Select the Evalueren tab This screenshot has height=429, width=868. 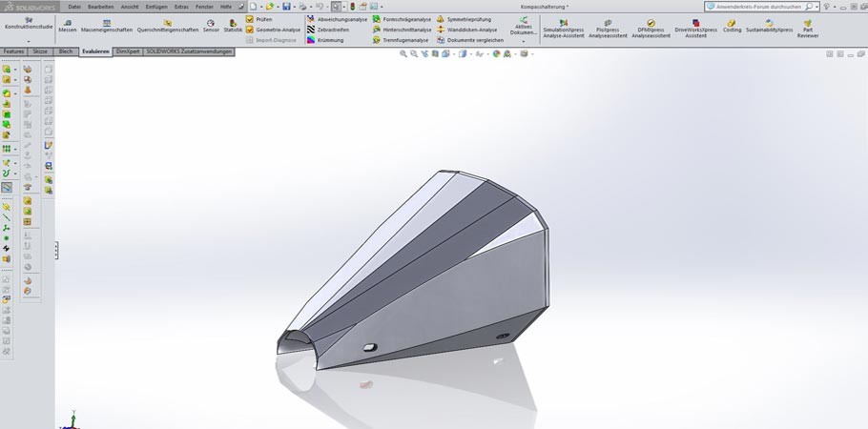click(x=95, y=51)
